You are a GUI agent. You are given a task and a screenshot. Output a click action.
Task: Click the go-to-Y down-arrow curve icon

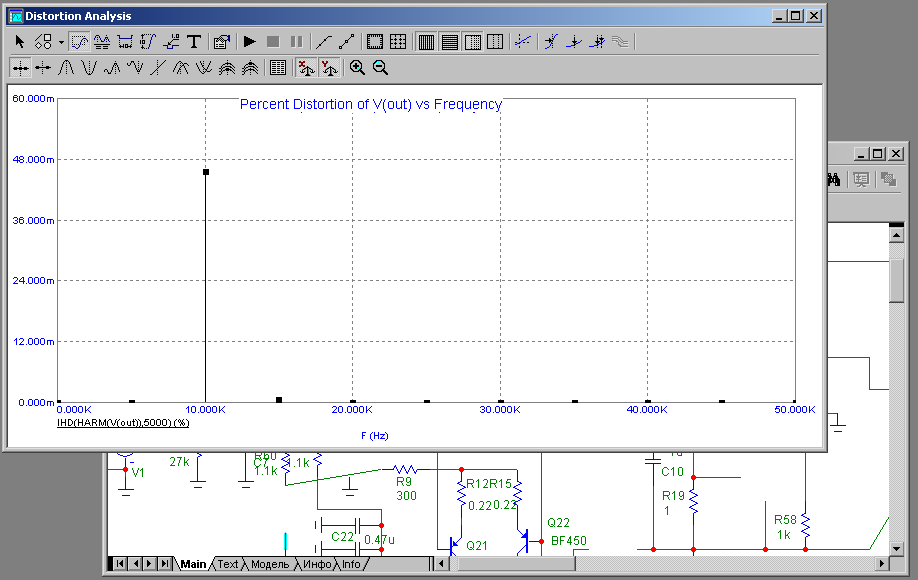[574, 42]
